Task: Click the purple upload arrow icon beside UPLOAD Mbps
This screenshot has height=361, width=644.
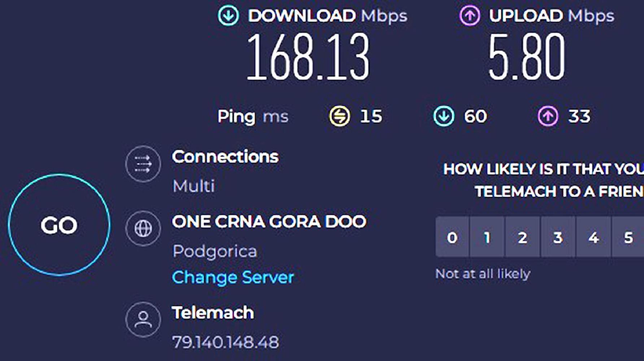Action: pyautogui.click(x=470, y=16)
